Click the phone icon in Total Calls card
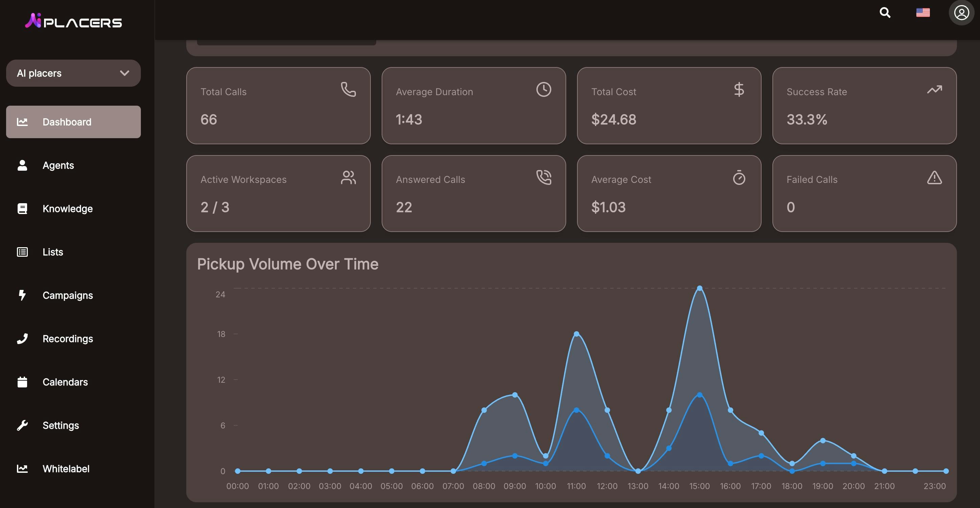Screen dimensions: 980x508 click(x=348, y=89)
